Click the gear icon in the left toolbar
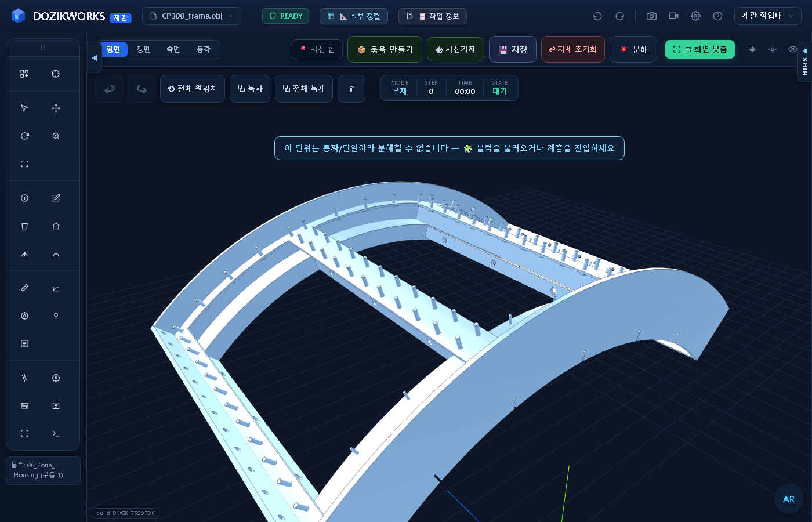The height and width of the screenshot is (522, 812). (x=56, y=378)
